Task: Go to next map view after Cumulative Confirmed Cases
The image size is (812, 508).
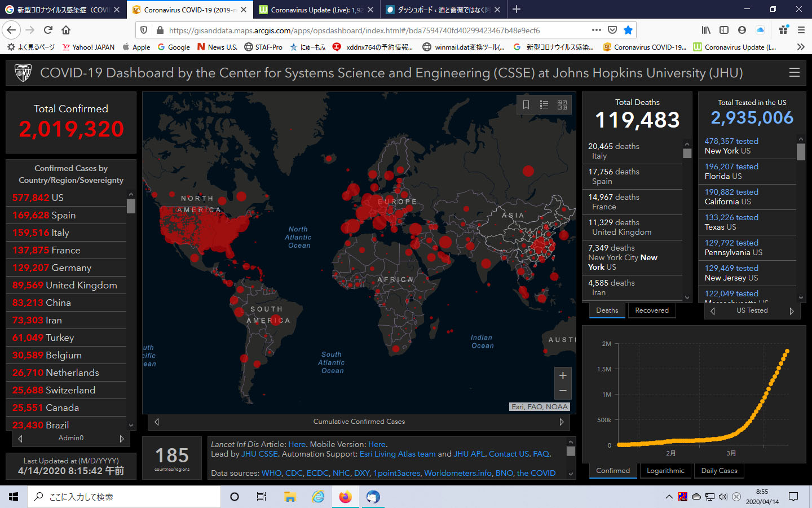Action: [562, 422]
